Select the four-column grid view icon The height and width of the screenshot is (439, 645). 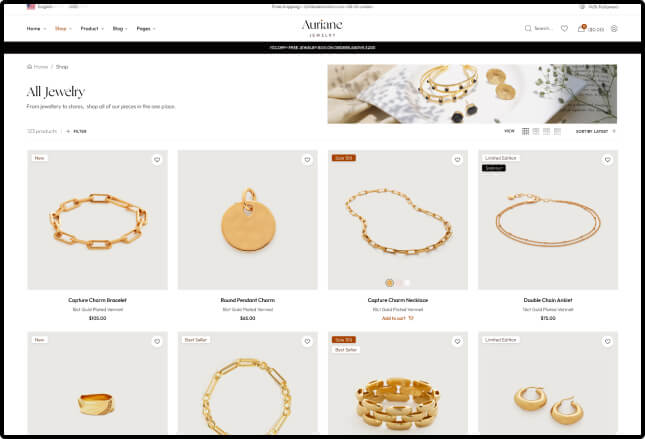(525, 131)
